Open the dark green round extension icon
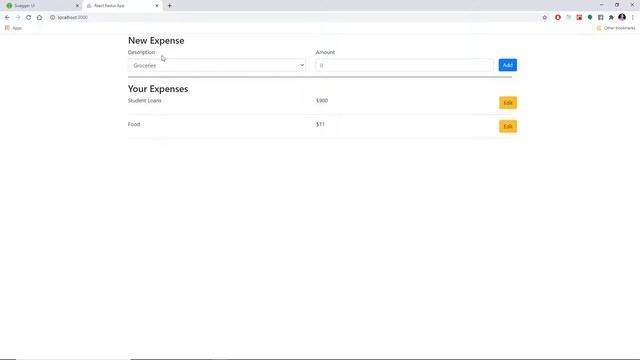 click(x=590, y=18)
